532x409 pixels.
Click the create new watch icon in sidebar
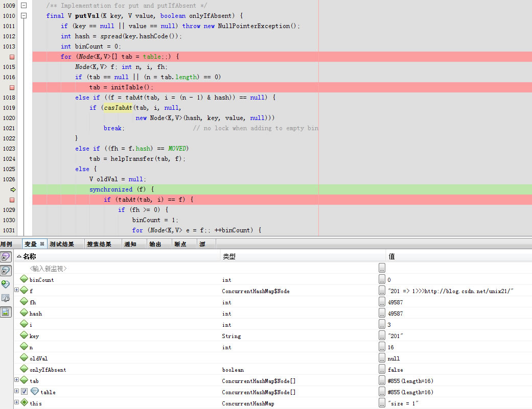(6, 284)
